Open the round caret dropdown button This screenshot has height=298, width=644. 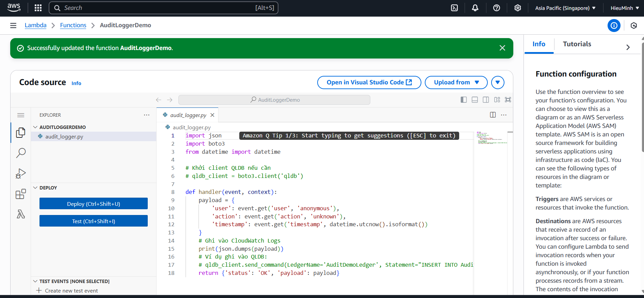[x=498, y=82]
